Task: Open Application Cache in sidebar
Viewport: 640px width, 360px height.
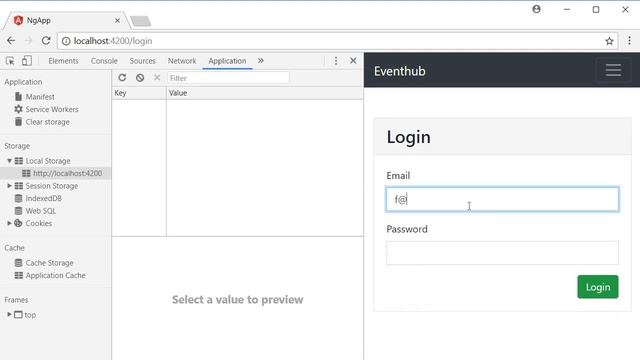Action: tap(56, 276)
